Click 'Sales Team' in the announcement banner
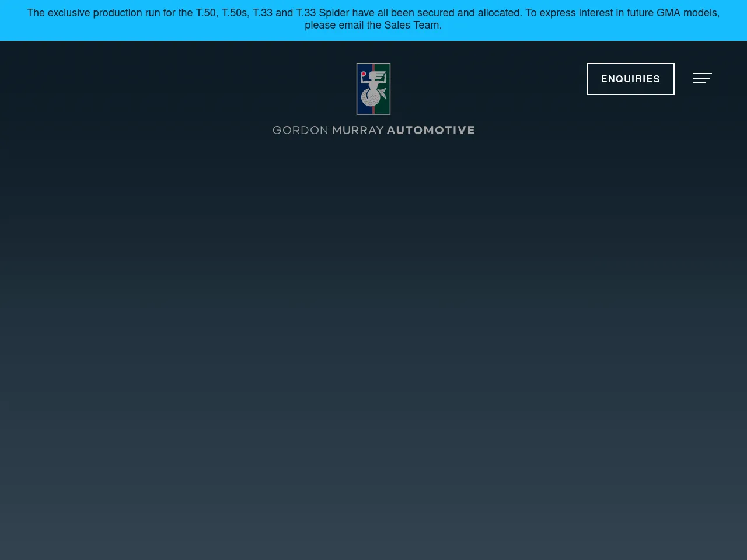747x560 pixels. pyautogui.click(x=412, y=25)
